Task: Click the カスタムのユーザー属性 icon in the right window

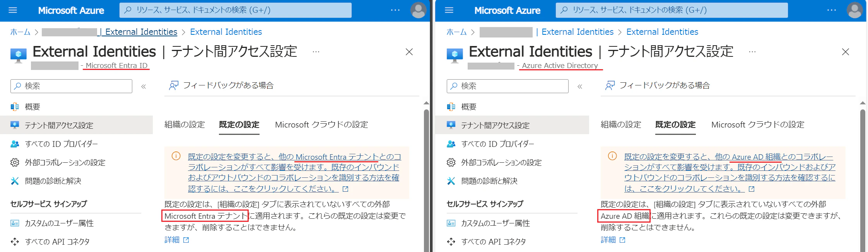Action: coord(451,223)
